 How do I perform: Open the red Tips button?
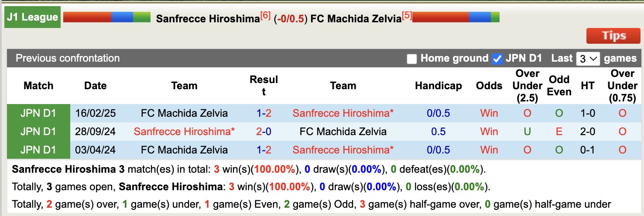pyautogui.click(x=613, y=36)
